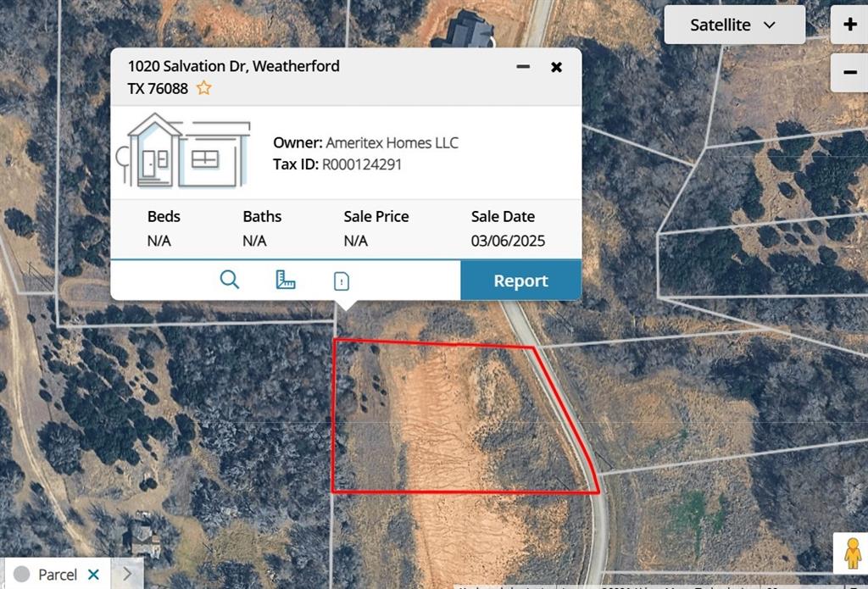Click the Tax ID R000124291 value
This screenshot has width=868, height=589.
coord(361,164)
